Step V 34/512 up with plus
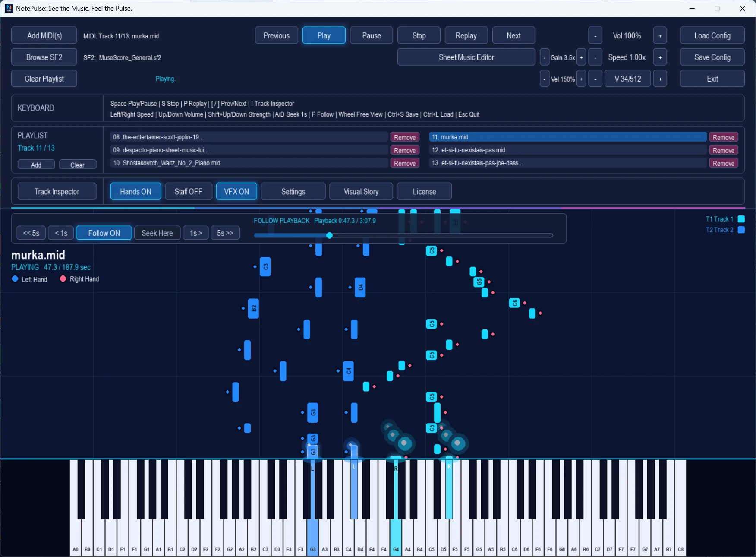Image resolution: width=756 pixels, height=557 pixels. pyautogui.click(x=660, y=79)
